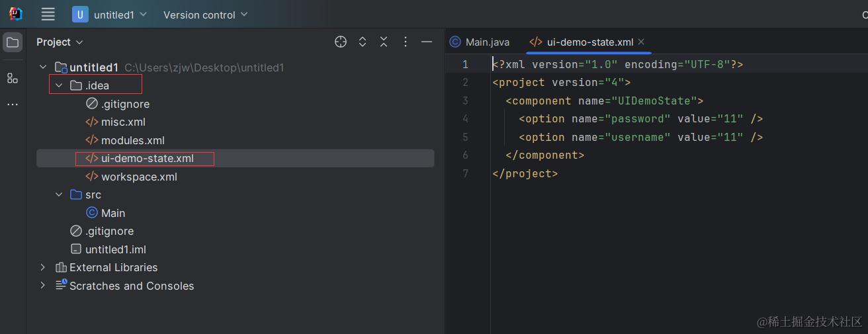This screenshot has width=868, height=334.
Task: Switch to the Main.java editor tab
Action: pyautogui.click(x=480, y=42)
